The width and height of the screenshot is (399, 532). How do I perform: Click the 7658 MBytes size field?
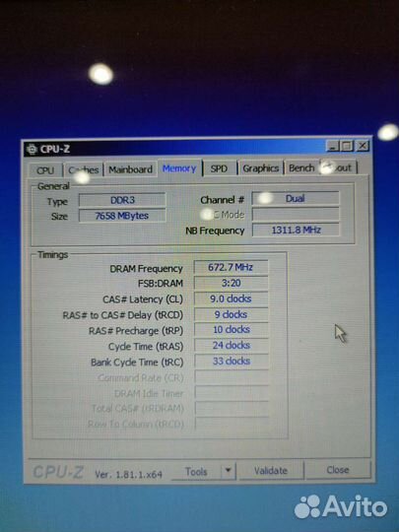[122, 216]
